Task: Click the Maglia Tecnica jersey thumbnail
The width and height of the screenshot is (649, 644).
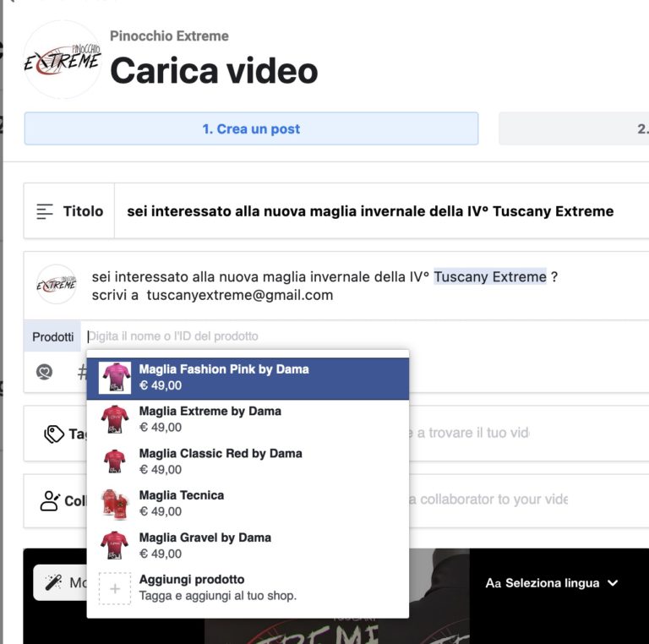Action: click(x=115, y=503)
